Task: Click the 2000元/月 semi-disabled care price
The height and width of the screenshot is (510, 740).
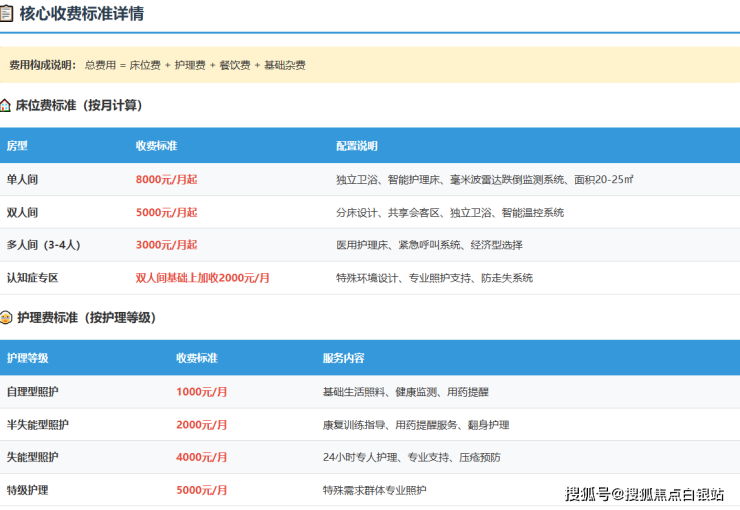Action: coord(202,425)
